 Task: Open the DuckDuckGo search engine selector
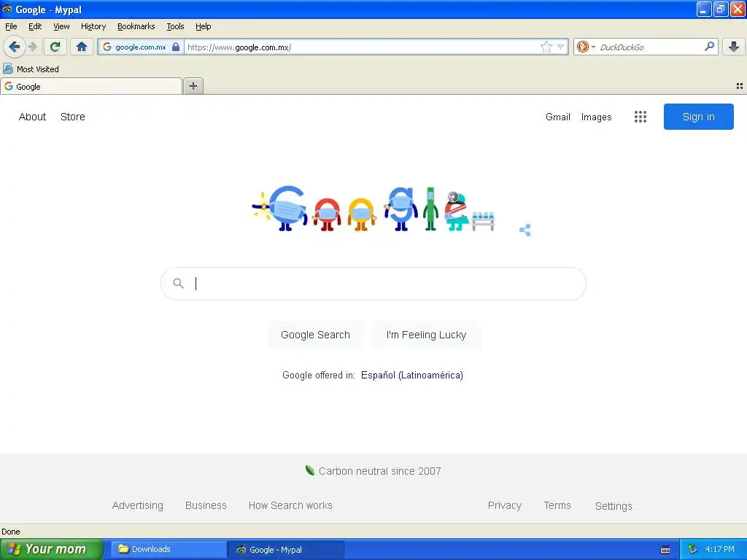coord(586,47)
